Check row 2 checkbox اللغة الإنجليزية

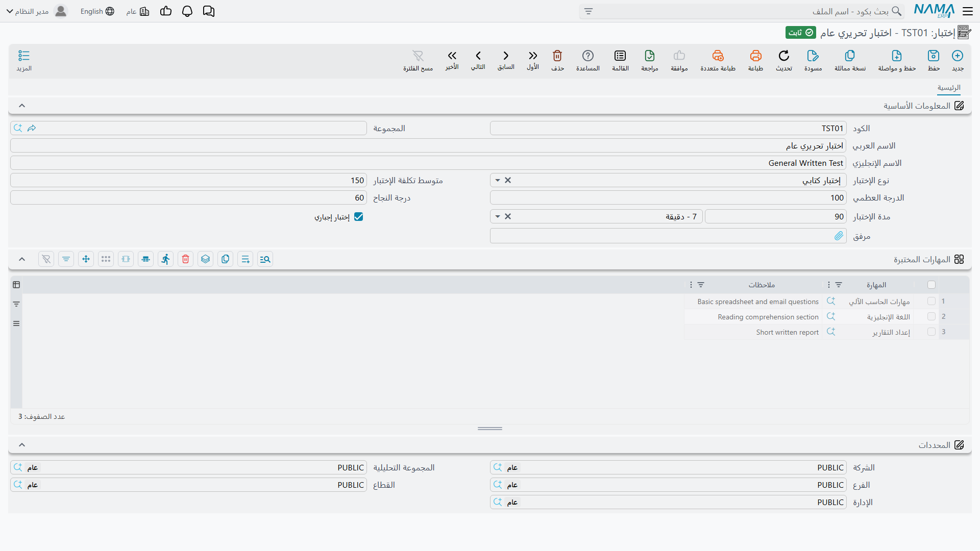932,317
